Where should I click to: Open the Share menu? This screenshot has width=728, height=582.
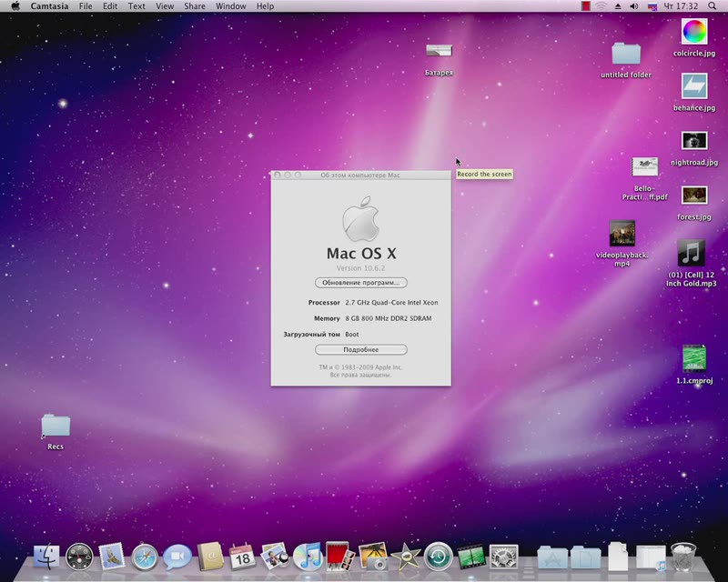(x=195, y=6)
